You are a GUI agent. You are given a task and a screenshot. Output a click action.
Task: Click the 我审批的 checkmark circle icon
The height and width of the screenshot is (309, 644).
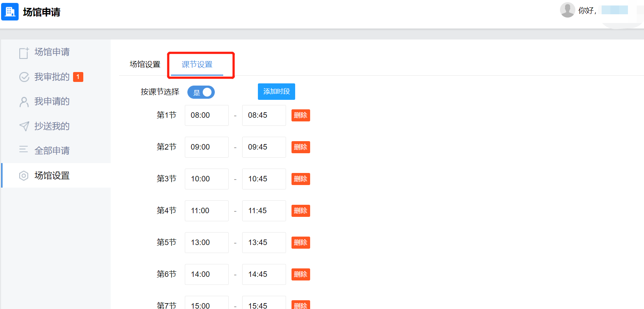pos(24,77)
